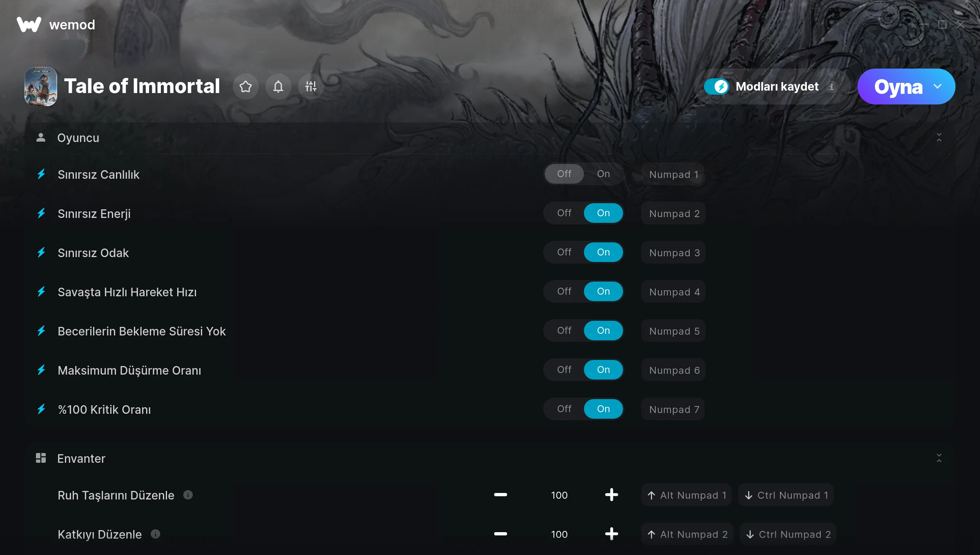Viewport: 980px width, 555px height.
Task: Show info for Ruh Taşlarını Düzenle
Action: click(188, 495)
